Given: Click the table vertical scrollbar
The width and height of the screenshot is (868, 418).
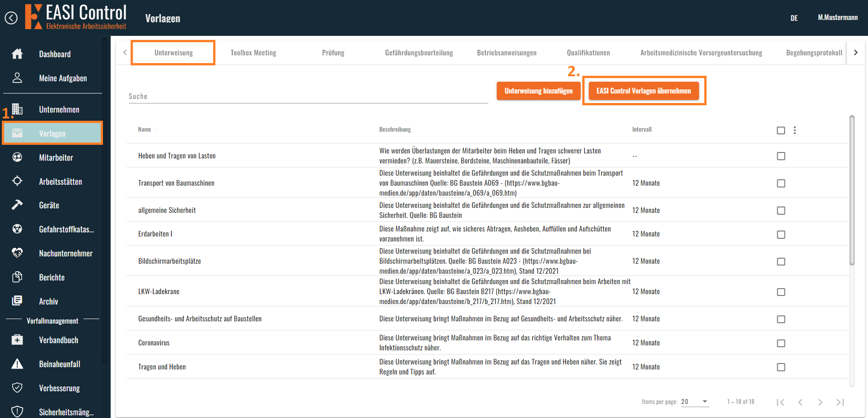Looking at the screenshot, I should [852, 190].
